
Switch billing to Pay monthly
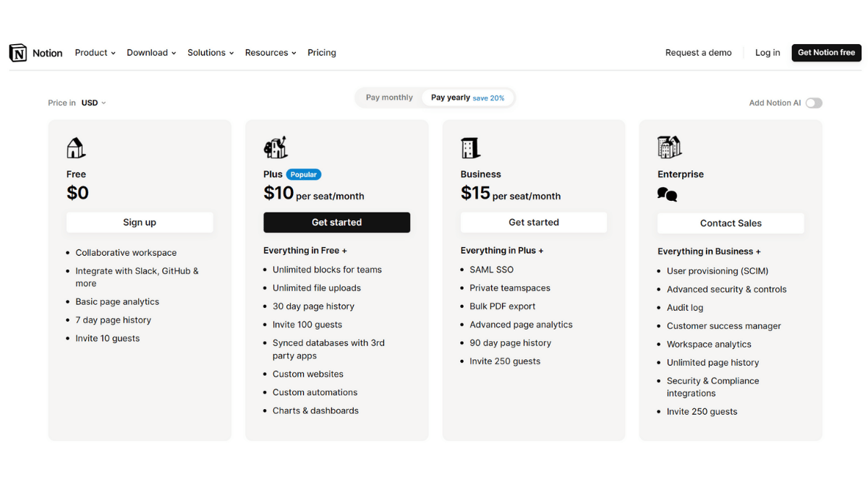389,97
